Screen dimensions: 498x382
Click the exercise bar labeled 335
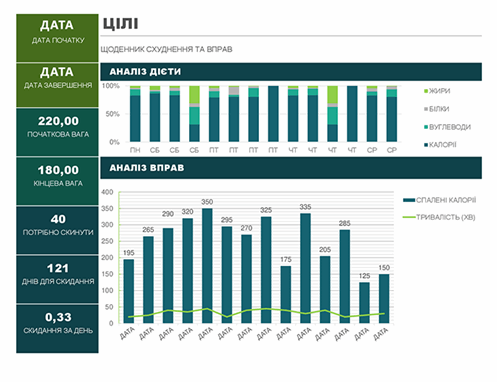[305, 268]
